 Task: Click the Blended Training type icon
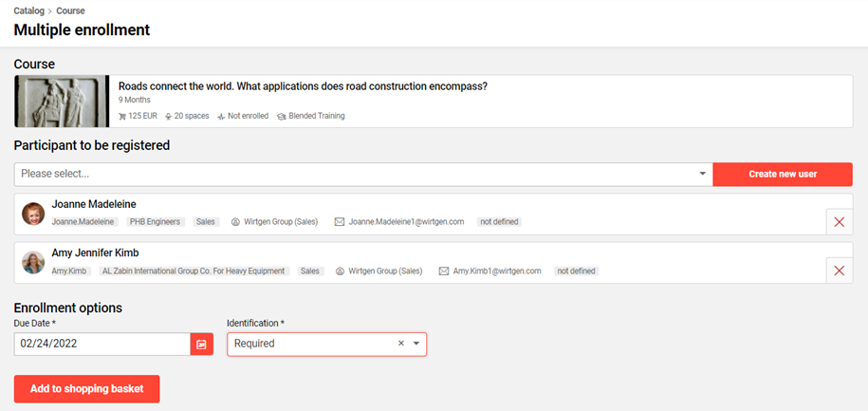click(282, 116)
